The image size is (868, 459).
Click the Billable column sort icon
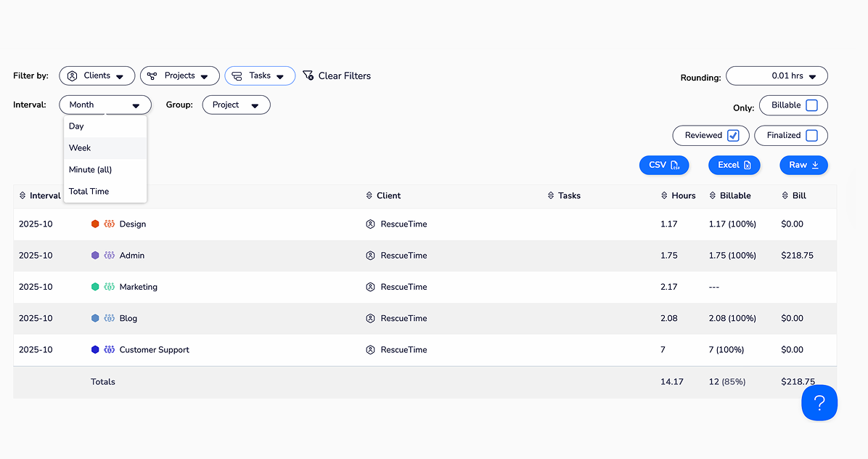coord(713,196)
